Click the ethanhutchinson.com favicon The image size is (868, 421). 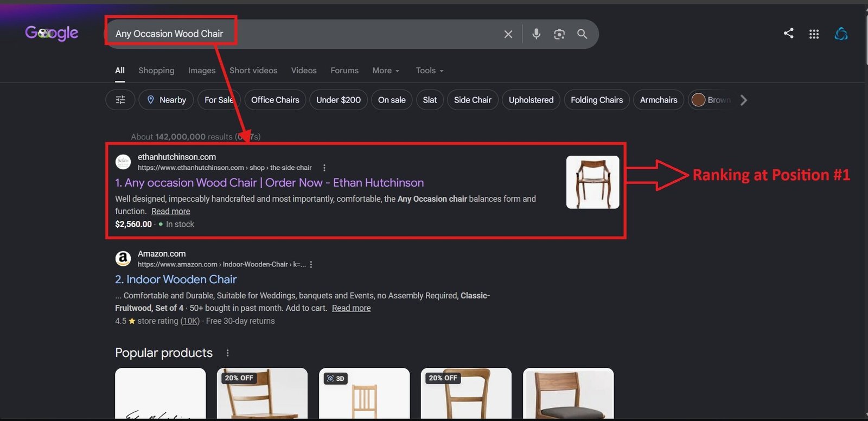[x=123, y=162]
